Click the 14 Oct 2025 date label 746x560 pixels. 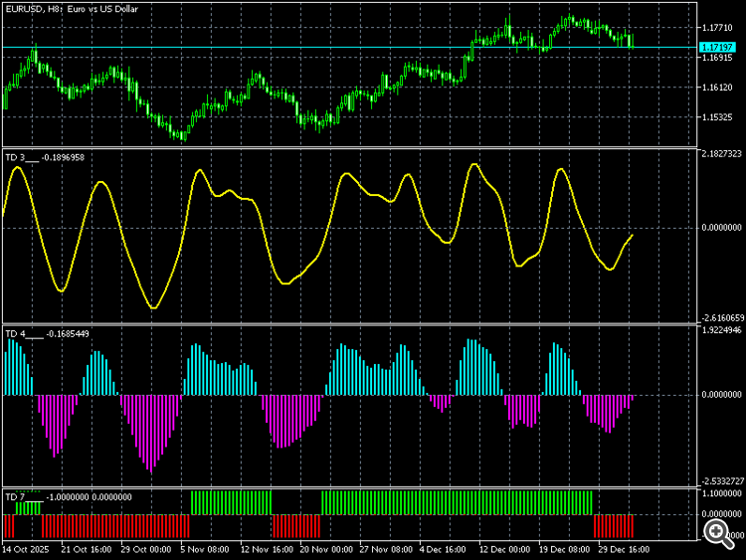click(27, 549)
